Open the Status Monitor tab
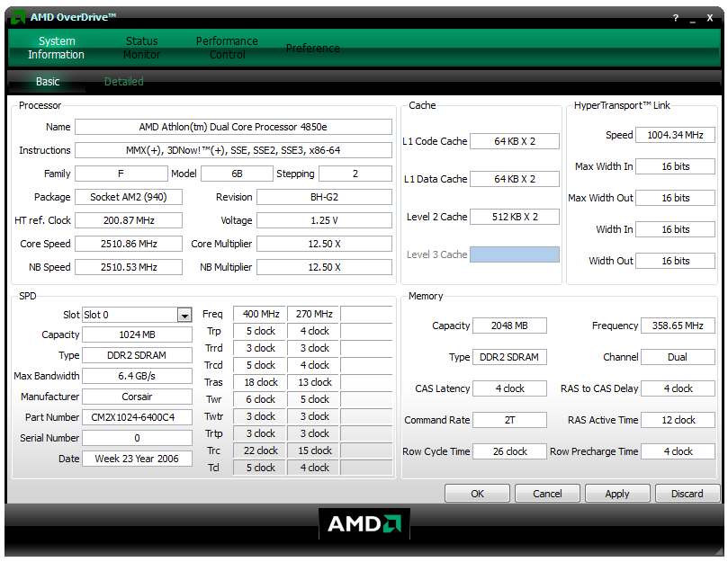Viewport: 728px width, 562px height. [141, 48]
